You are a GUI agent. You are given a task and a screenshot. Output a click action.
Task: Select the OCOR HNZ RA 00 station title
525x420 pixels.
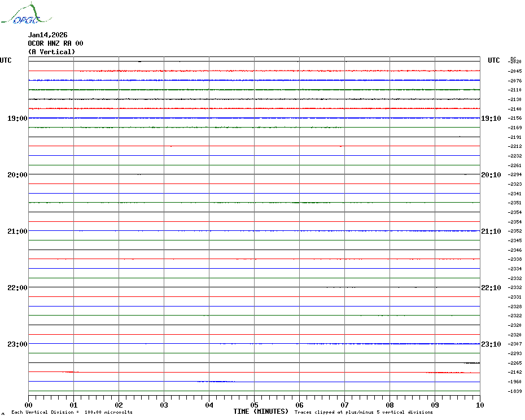pyautogui.click(x=55, y=43)
